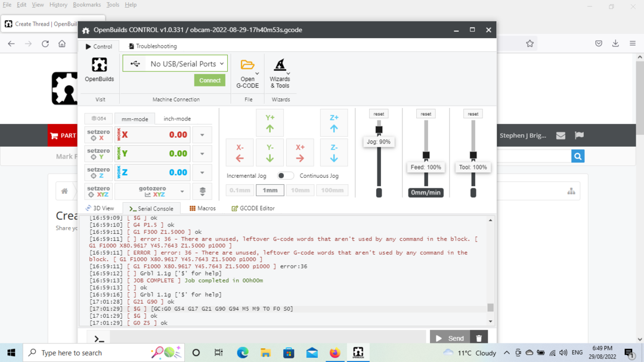Click the Jog speed slider handle
The image size is (644, 362).
379,130
